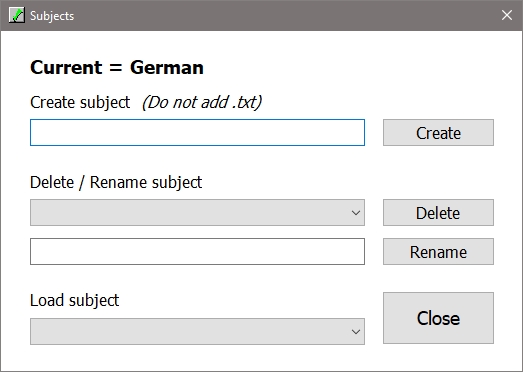Image resolution: width=523 pixels, height=372 pixels.
Task: Click the 'Delete / Rename subject' label
Action: pyautogui.click(x=116, y=182)
